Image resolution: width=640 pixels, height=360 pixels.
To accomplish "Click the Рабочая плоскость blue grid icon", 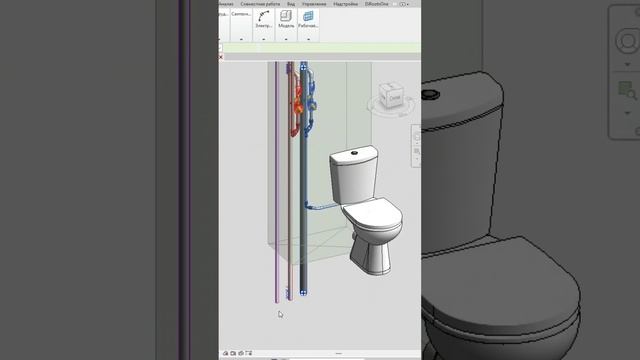I will [x=308, y=16].
